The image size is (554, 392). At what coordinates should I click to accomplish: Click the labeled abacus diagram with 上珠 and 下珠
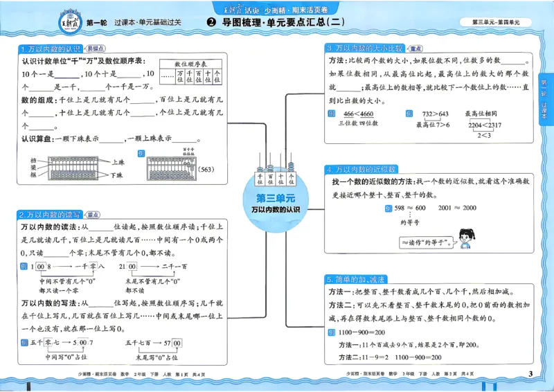click(x=73, y=168)
